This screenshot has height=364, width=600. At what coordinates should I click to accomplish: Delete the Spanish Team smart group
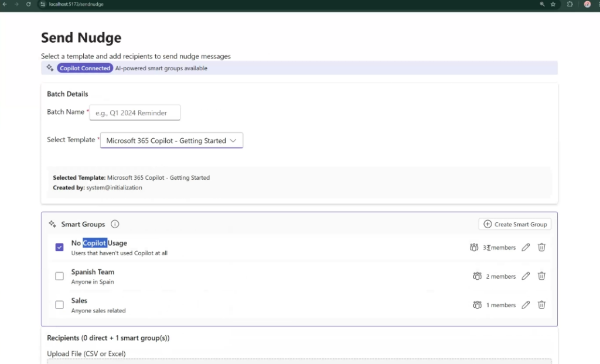541,276
